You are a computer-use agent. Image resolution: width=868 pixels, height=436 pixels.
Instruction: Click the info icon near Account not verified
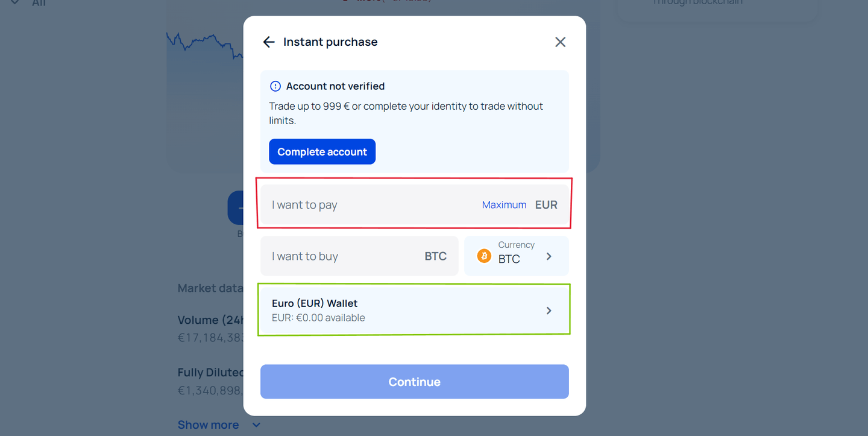(275, 86)
